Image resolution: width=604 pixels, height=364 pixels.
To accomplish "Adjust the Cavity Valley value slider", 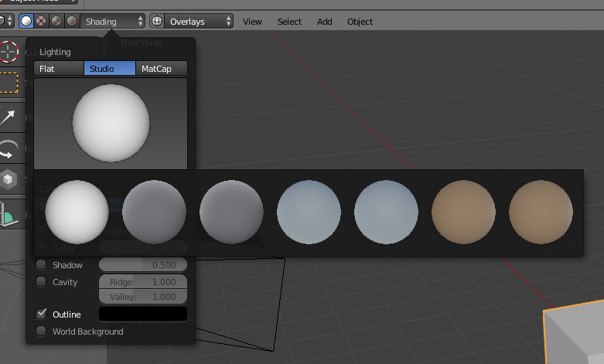I will click(x=143, y=297).
